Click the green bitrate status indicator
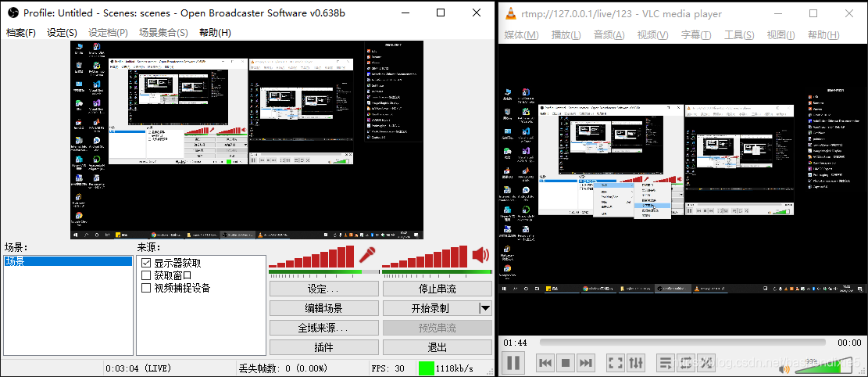Viewport: 868px width, 377px height. tap(427, 368)
